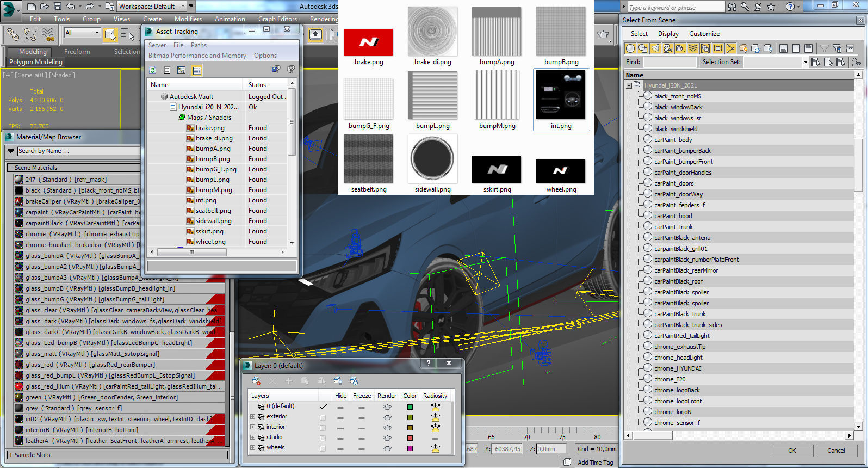
Task: Click the Advanced Filter funnel icon
Action: click(x=824, y=48)
